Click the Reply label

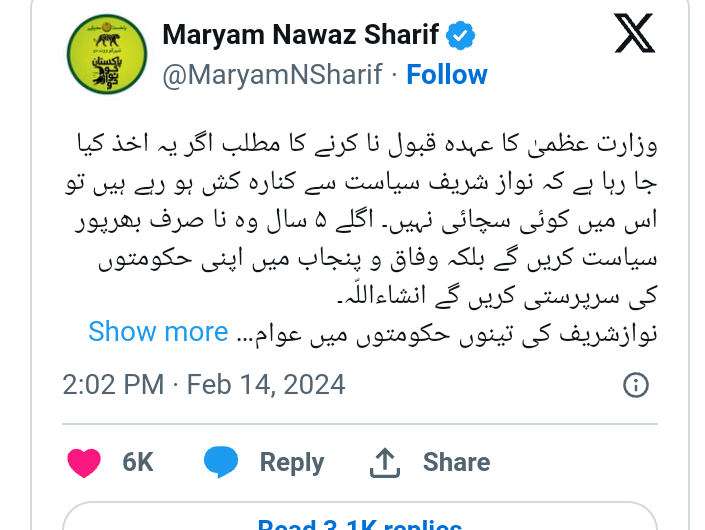point(292,463)
